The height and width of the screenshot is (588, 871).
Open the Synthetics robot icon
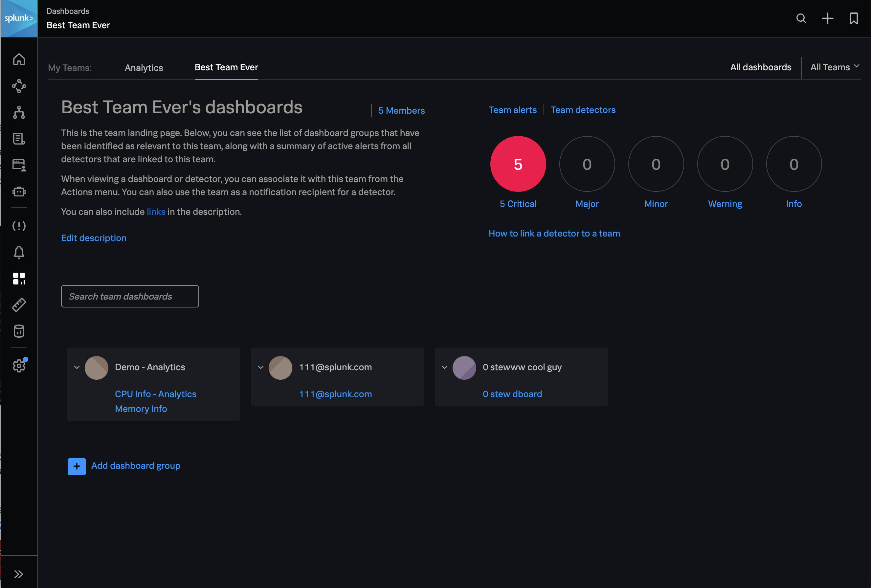click(x=19, y=192)
